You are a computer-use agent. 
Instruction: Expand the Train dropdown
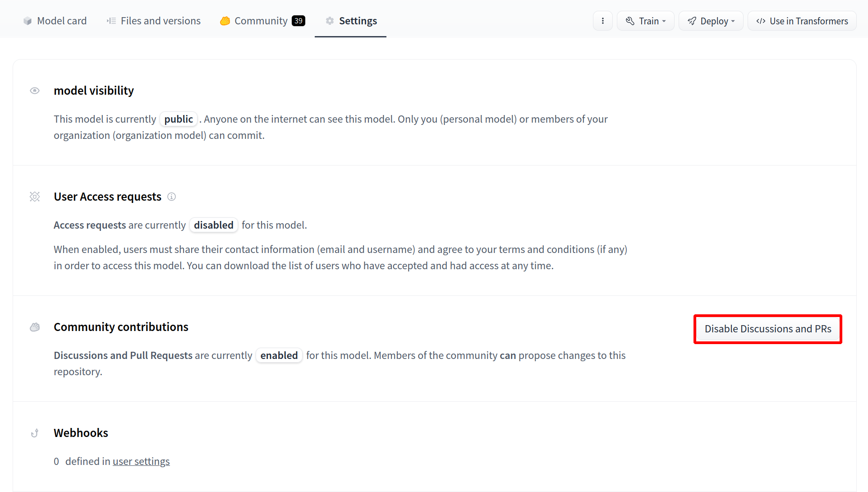[x=645, y=21]
